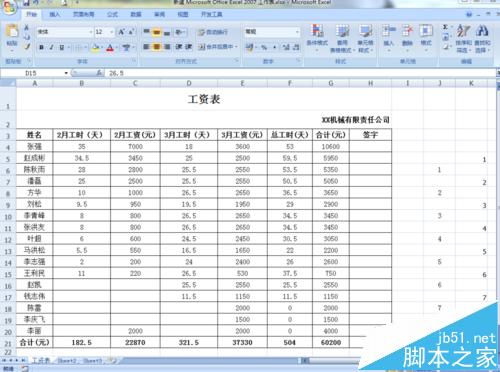Click the Decrease Decimal icon

click(x=296, y=47)
